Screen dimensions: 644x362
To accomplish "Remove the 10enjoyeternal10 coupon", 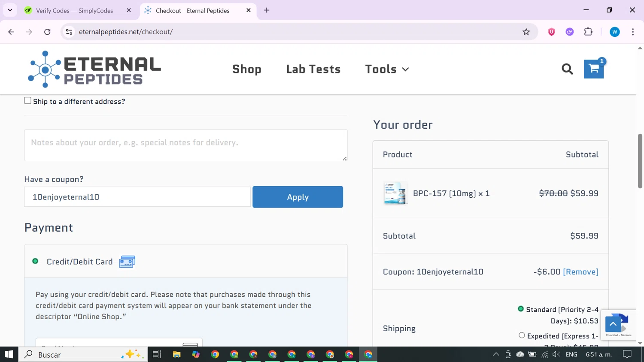I will 580,272.
